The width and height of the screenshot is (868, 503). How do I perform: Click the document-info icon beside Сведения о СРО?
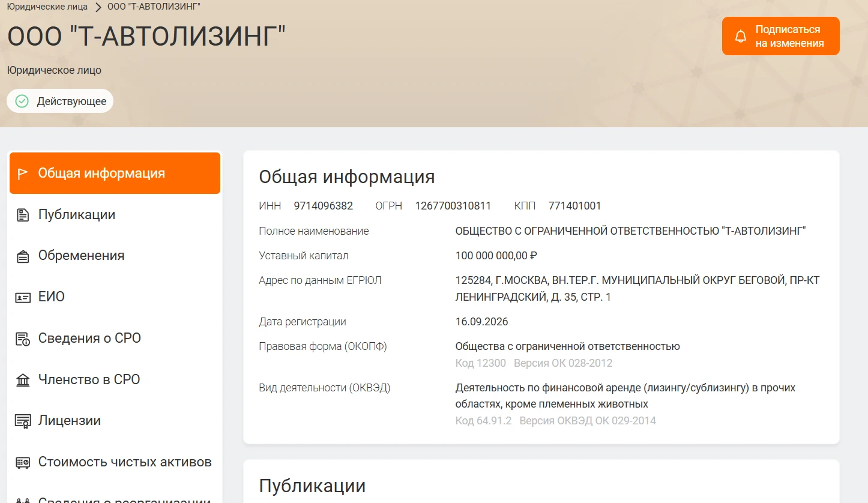(22, 339)
